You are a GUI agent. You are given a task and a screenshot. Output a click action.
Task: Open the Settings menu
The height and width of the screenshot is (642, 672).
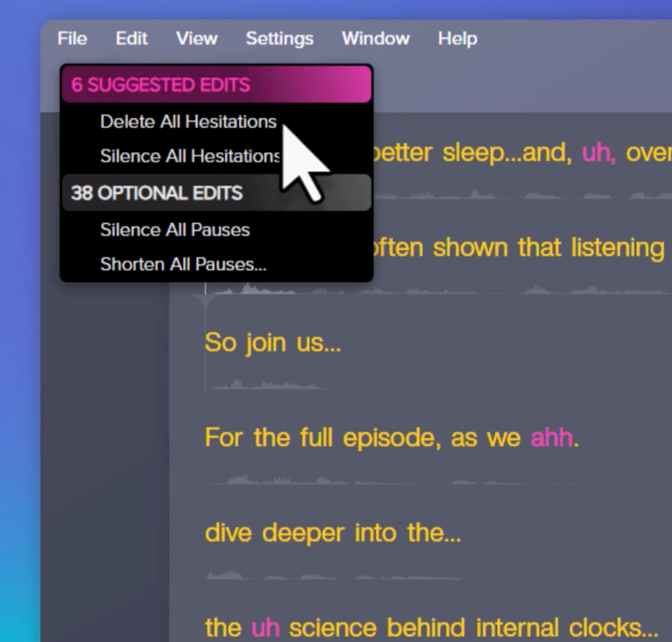[x=279, y=39]
